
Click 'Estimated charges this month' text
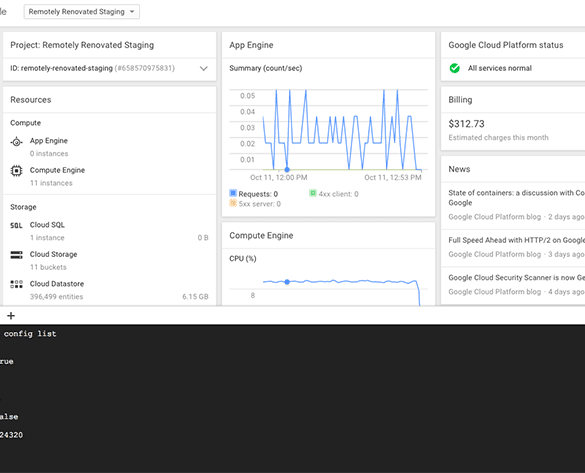click(498, 138)
